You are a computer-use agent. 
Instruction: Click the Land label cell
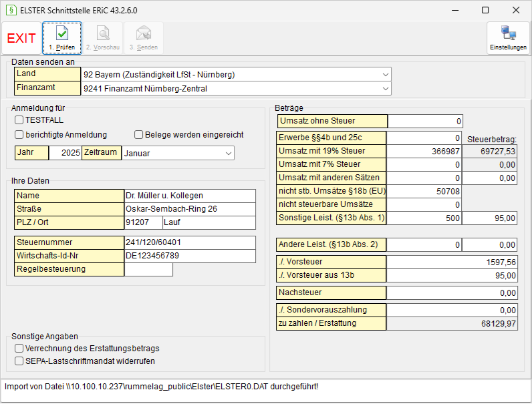click(47, 74)
